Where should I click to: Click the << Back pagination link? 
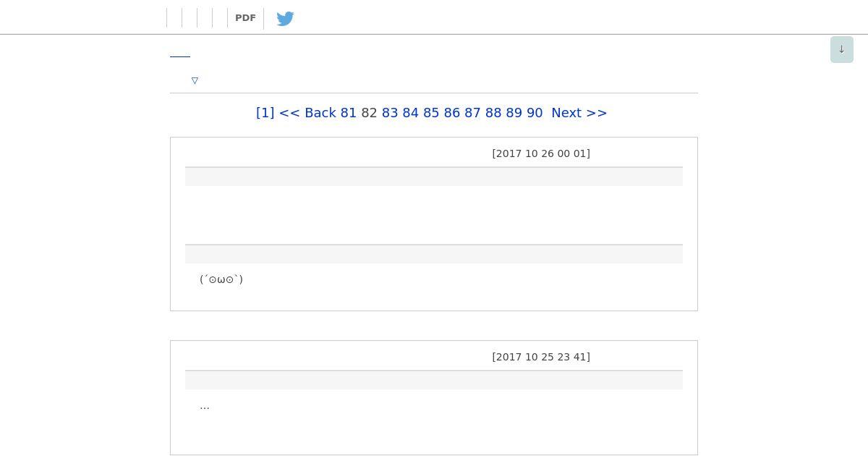307,113
